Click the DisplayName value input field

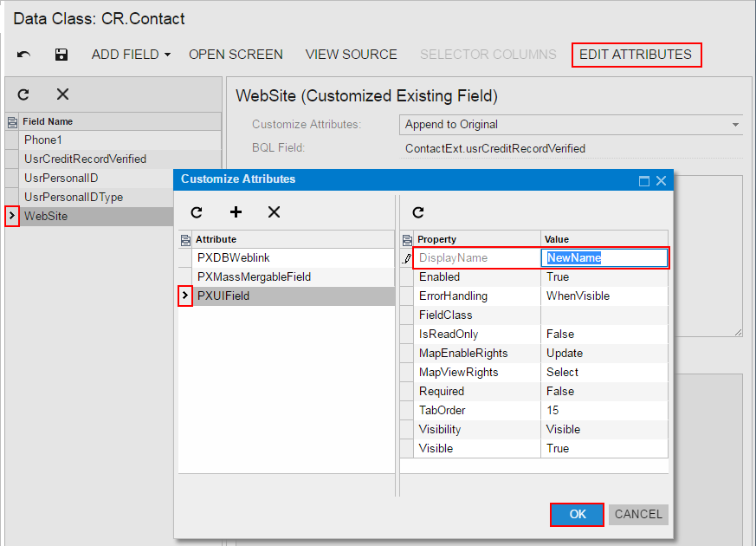[x=604, y=257]
